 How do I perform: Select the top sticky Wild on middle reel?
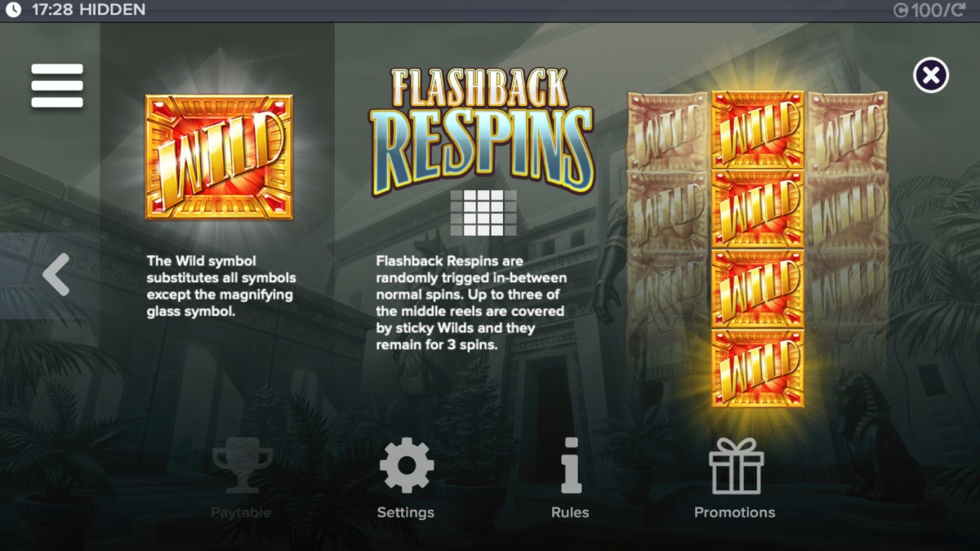pyautogui.click(x=758, y=131)
